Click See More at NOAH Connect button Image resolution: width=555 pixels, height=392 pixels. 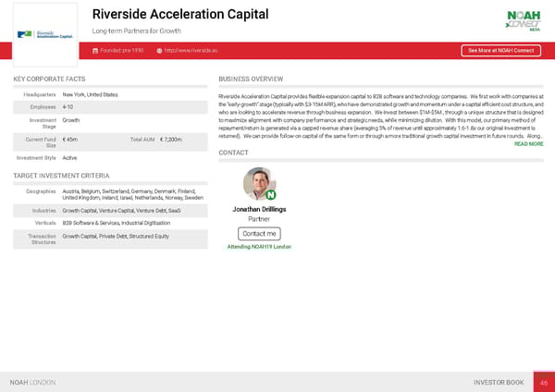click(499, 50)
